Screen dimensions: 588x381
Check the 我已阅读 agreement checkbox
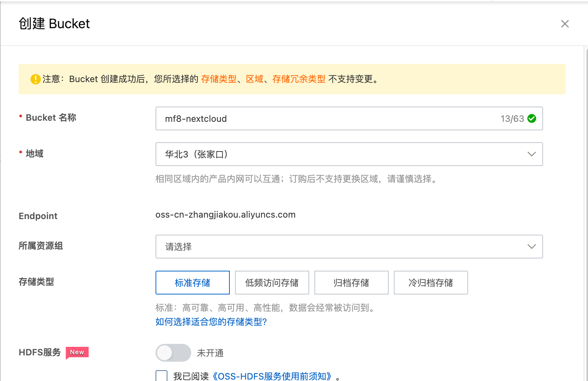161,376
